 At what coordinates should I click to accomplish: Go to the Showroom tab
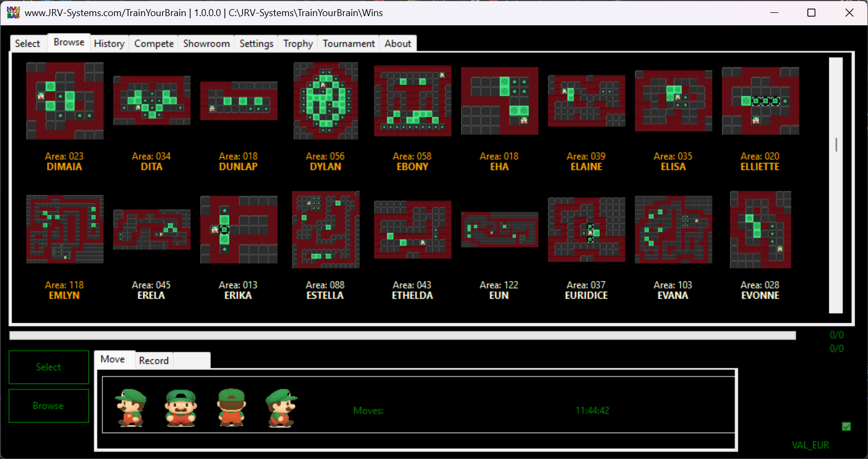pos(207,43)
